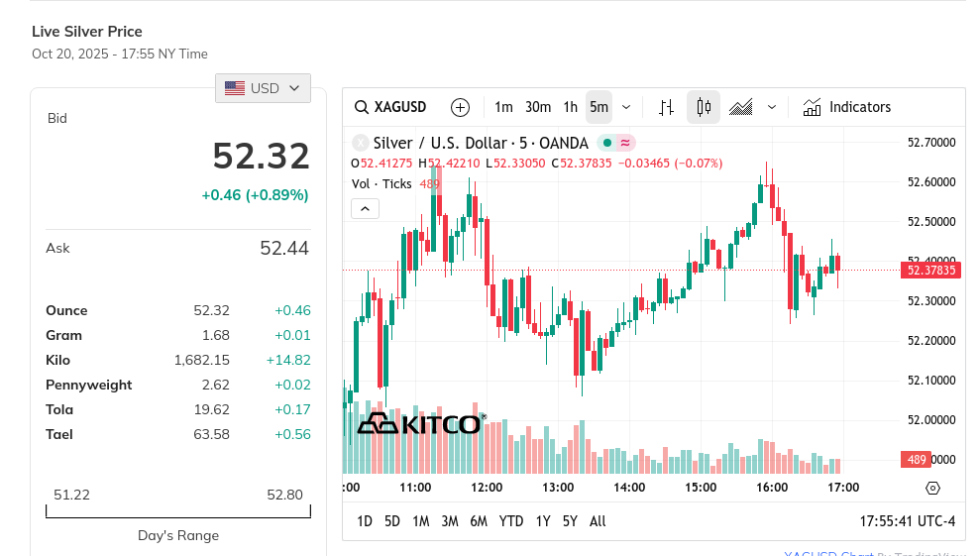Switch to the 1h interval
The height and width of the screenshot is (556, 980).
[571, 107]
